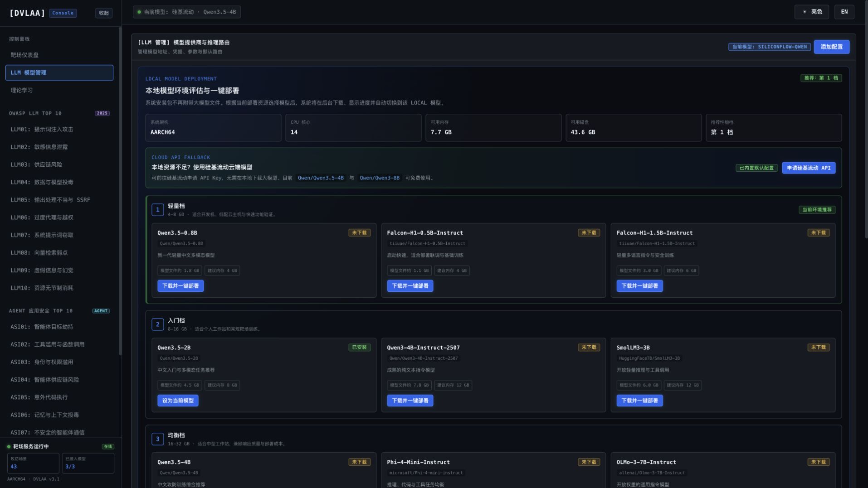Screen dimensions: 868x488
Task: Click the tiiuae/Falcon-H1-0.5B-Instruct repo ID
Action: 427,244
